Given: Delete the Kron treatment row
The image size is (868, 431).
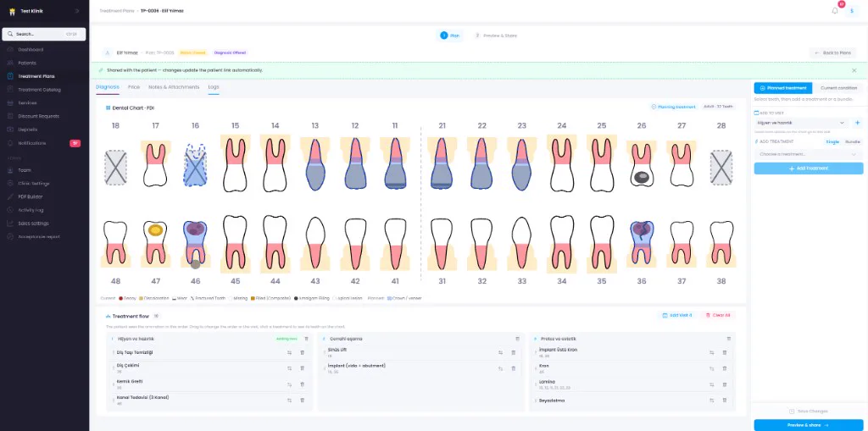Looking at the screenshot, I should coord(725,368).
